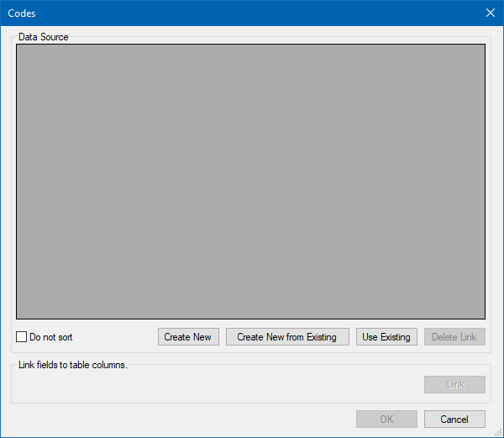Select the Use Existing button
The image size is (504, 438).
pos(386,337)
